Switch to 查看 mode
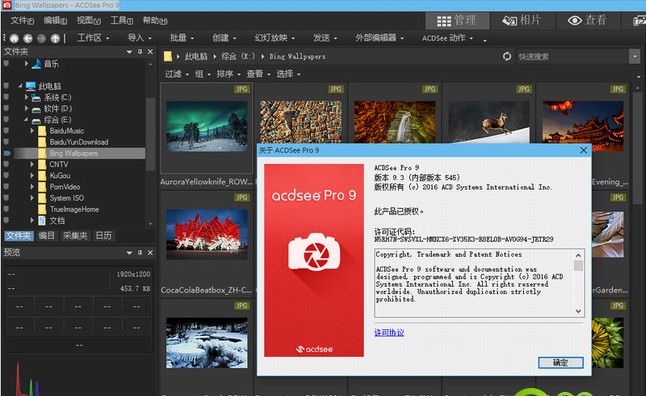The height and width of the screenshot is (396, 646). pyautogui.click(x=587, y=21)
